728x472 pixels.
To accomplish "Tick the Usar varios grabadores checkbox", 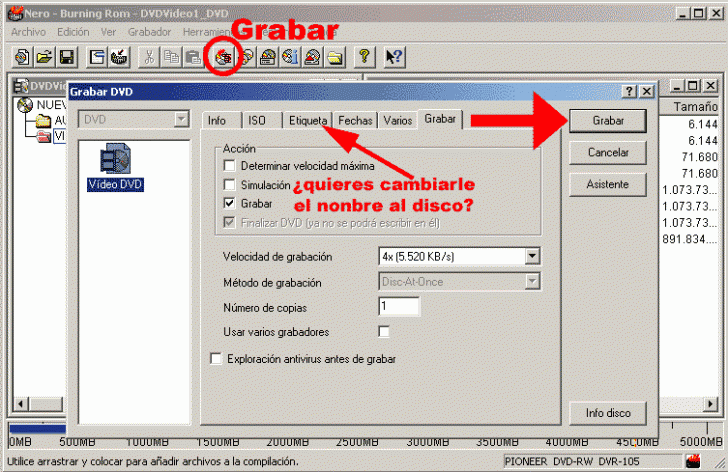I will pos(383,331).
